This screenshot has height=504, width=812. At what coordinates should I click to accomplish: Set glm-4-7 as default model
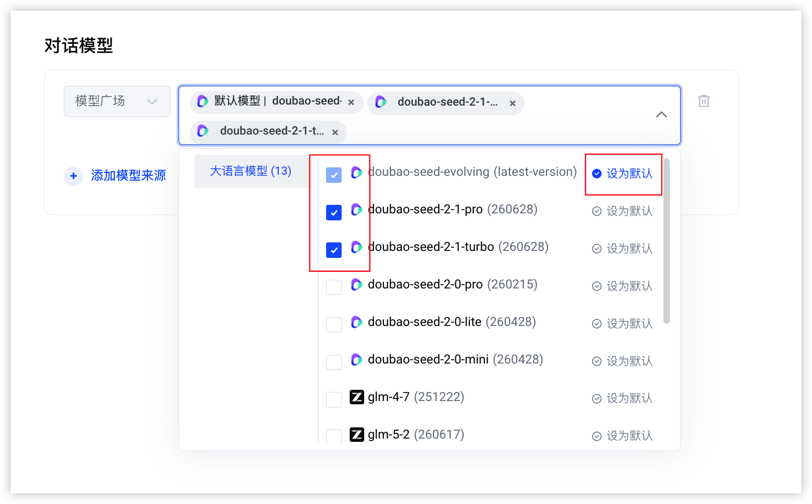(x=622, y=398)
